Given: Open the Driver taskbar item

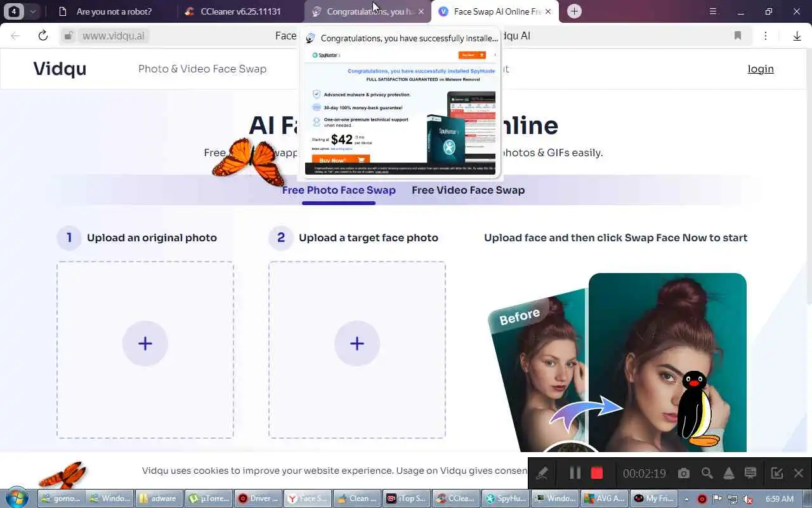Looking at the screenshot, I should [x=257, y=498].
